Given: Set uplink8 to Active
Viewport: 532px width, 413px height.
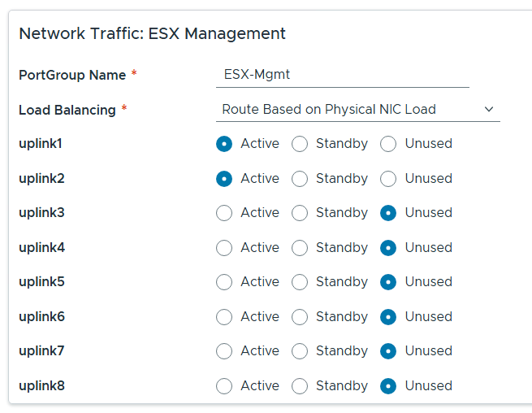Looking at the screenshot, I should tap(224, 386).
